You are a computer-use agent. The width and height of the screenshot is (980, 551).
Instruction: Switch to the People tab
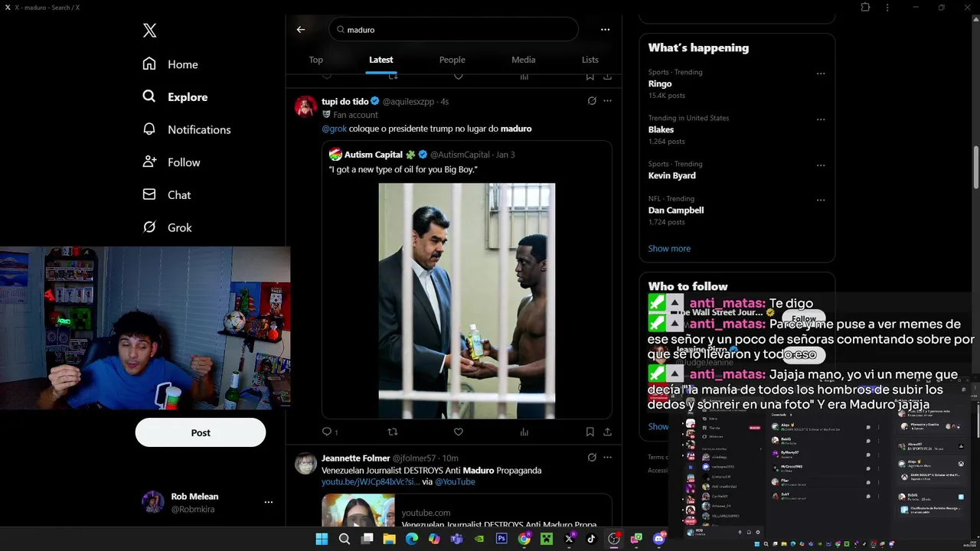[452, 60]
